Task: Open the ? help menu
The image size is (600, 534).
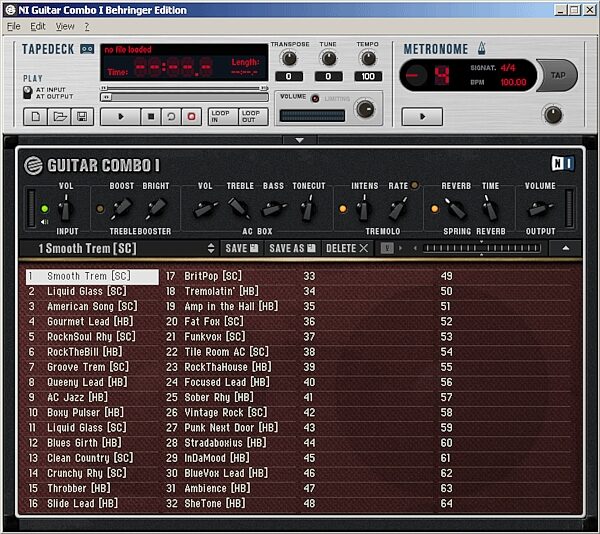Action: click(x=87, y=26)
